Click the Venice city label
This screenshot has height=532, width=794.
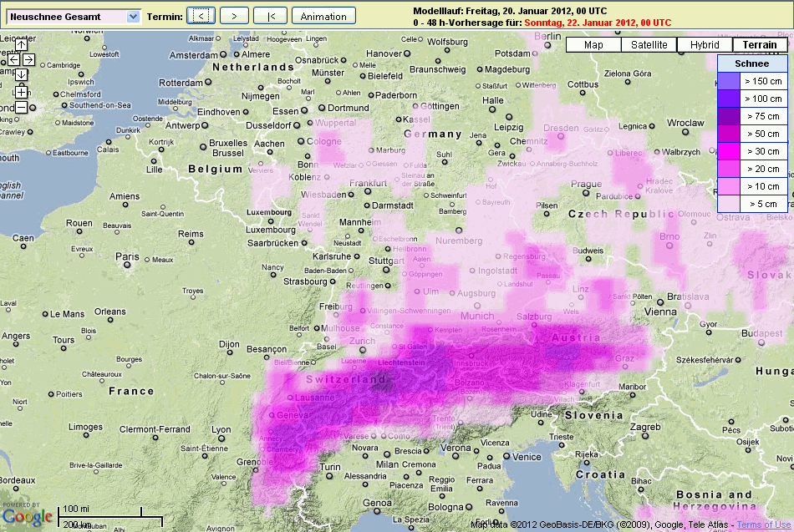pyautogui.click(x=527, y=457)
